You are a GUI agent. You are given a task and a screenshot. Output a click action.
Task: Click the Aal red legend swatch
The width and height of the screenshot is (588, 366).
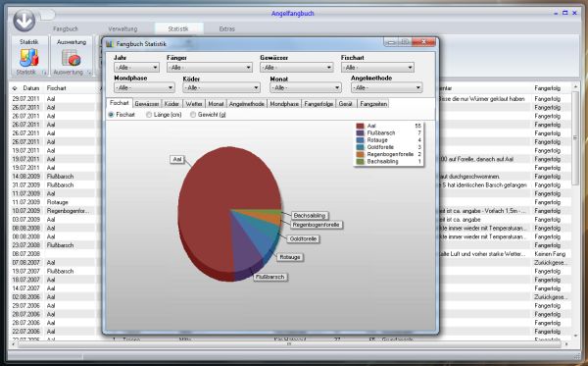pos(360,126)
